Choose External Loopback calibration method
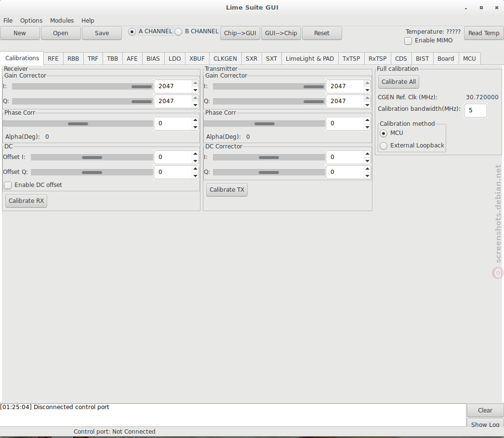The width and height of the screenshot is (504, 438). pyautogui.click(x=384, y=146)
